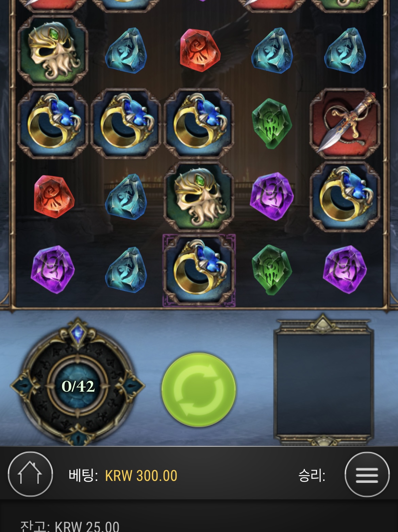The height and width of the screenshot is (532, 398).
Task: Tap the red gem between two blue gems
Action: tap(200, 50)
